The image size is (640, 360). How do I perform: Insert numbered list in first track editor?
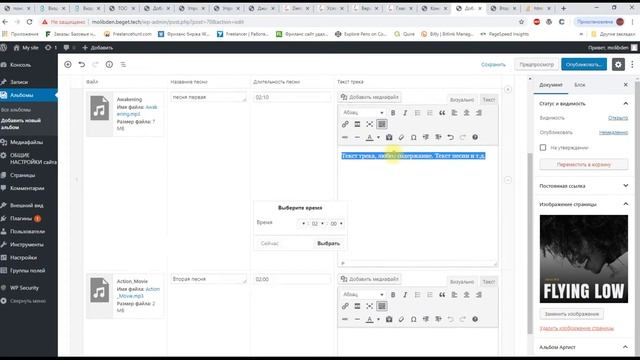point(429,113)
